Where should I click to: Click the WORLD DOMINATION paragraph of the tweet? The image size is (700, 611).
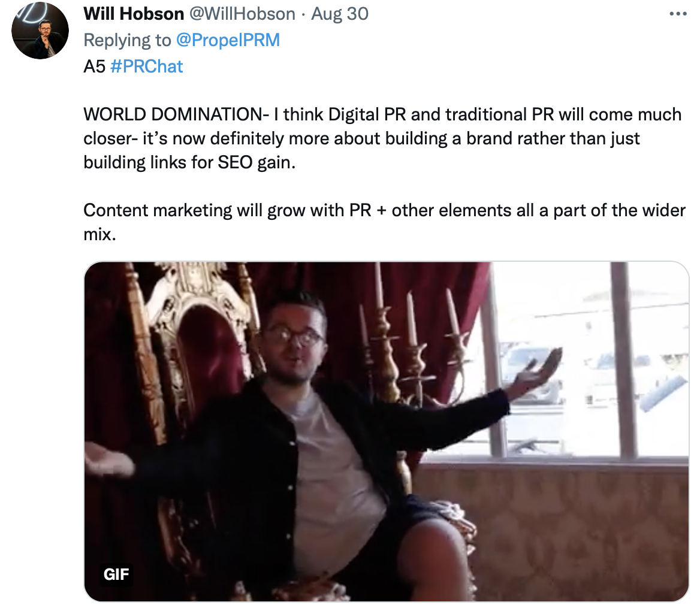[382, 138]
